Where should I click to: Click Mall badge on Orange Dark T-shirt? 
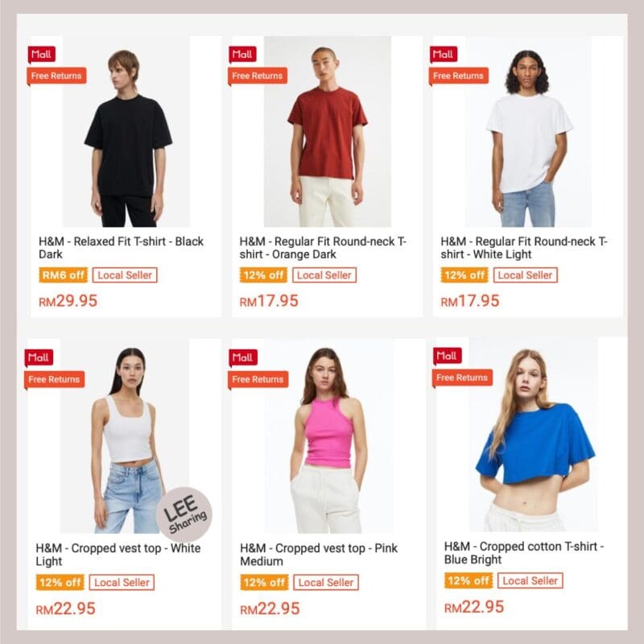click(x=242, y=55)
